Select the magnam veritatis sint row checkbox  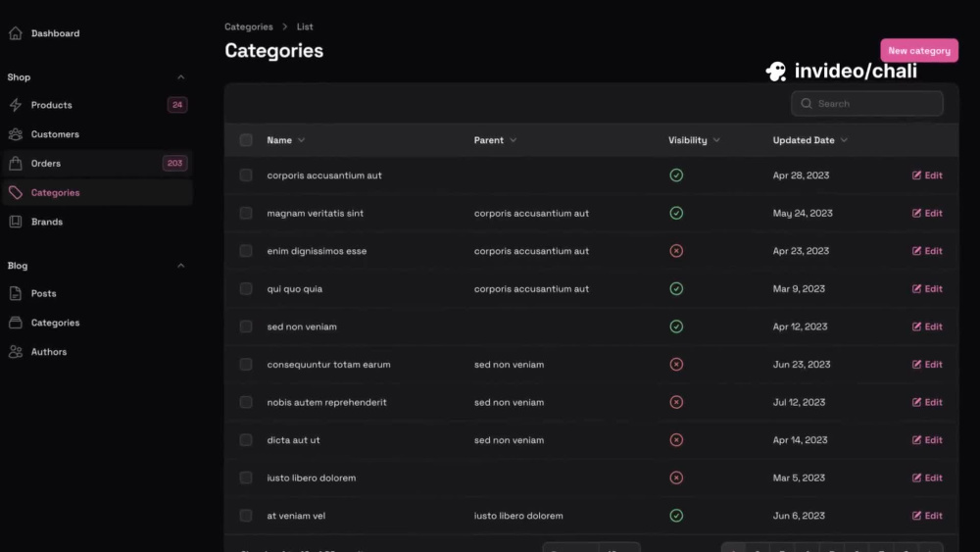point(246,213)
